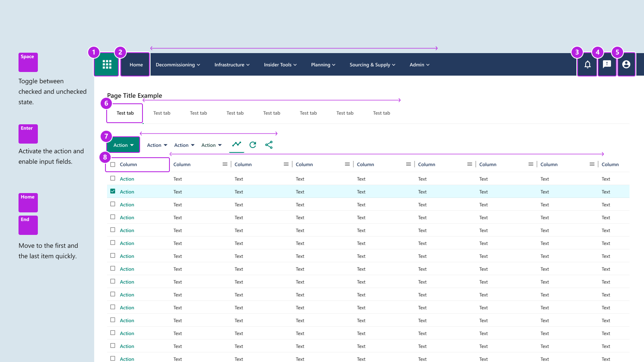Click the Page Title Example heading

134,96
